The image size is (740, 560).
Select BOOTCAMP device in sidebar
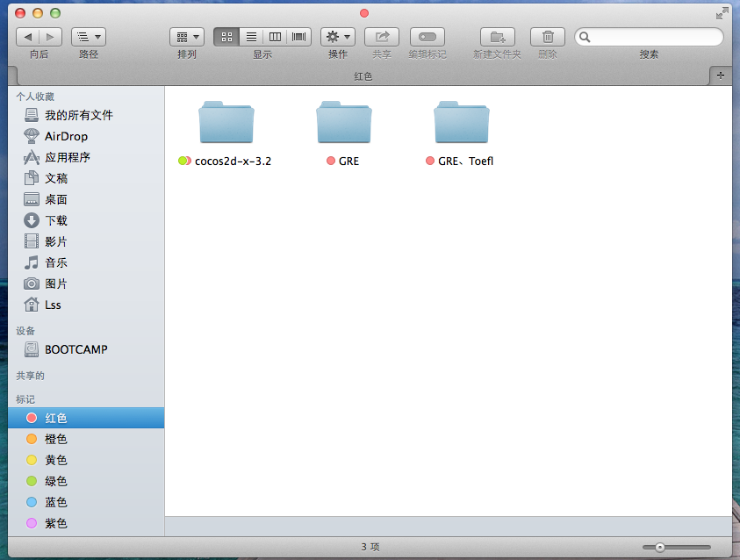[x=86, y=349]
